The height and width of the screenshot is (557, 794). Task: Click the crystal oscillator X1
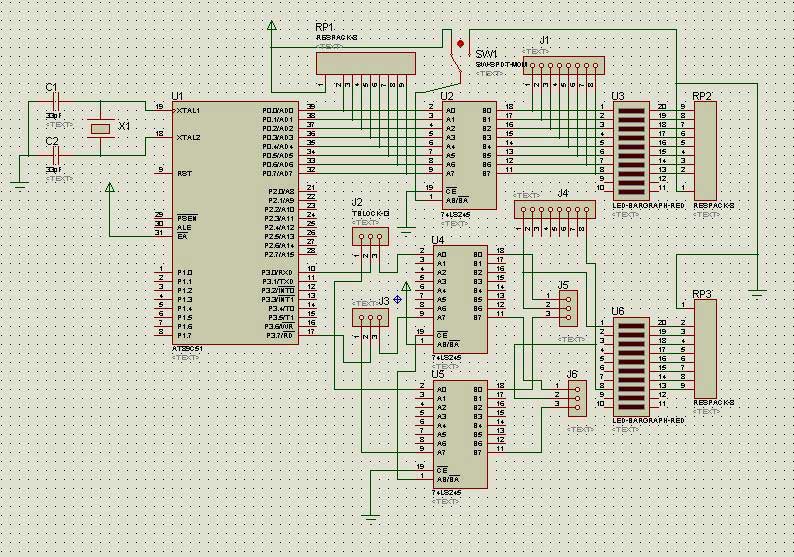point(99,127)
